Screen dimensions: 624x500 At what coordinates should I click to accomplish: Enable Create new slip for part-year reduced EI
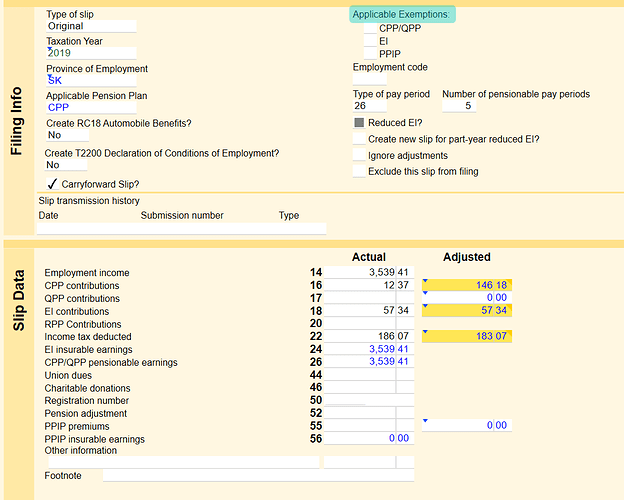[359, 139]
